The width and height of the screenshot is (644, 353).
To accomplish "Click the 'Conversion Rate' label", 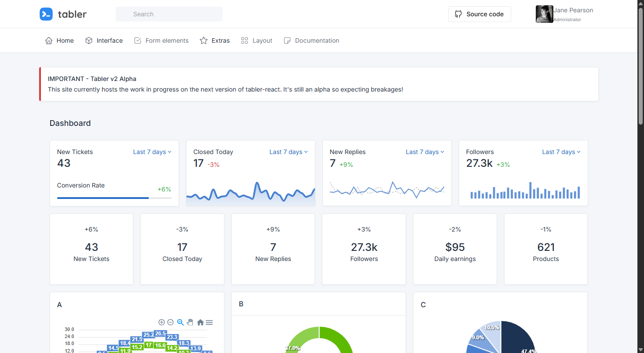I will pyautogui.click(x=81, y=185).
